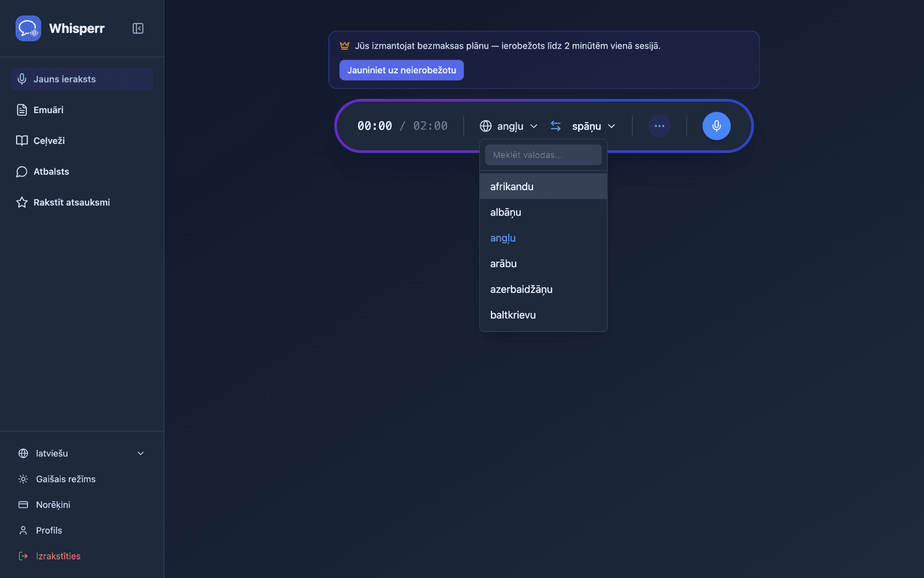Image resolution: width=924 pixels, height=578 pixels.
Task: Click the globe icon beside latviešu
Action: tap(23, 454)
